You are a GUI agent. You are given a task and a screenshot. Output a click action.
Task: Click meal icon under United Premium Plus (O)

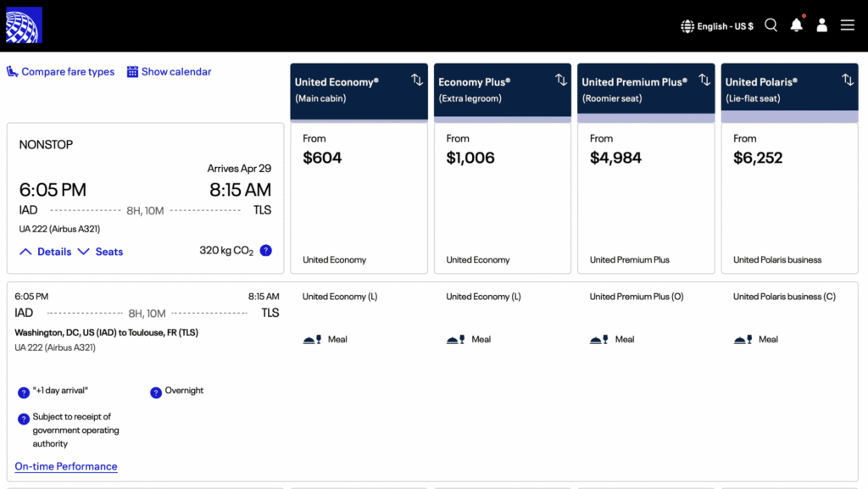(x=599, y=340)
